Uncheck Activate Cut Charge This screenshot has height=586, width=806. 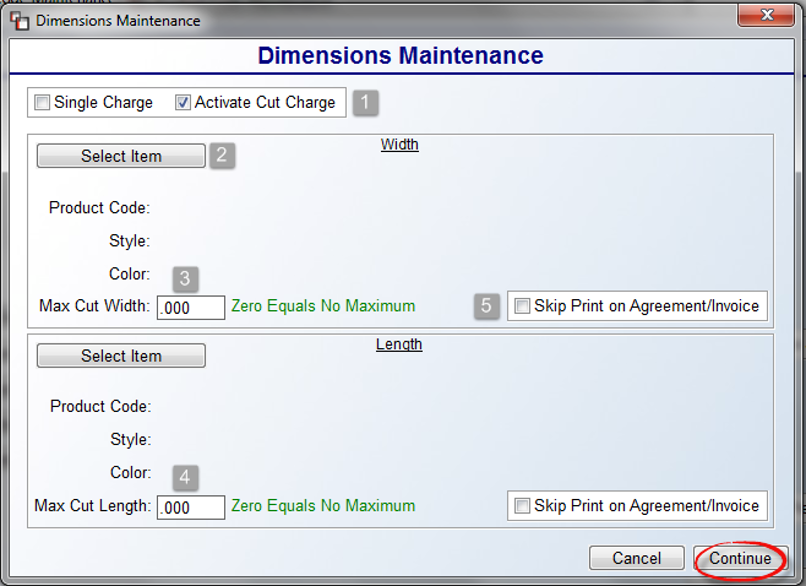click(x=182, y=102)
